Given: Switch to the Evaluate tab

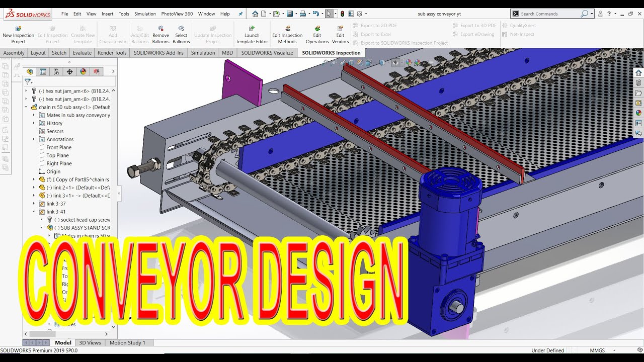Looking at the screenshot, I should [x=82, y=53].
